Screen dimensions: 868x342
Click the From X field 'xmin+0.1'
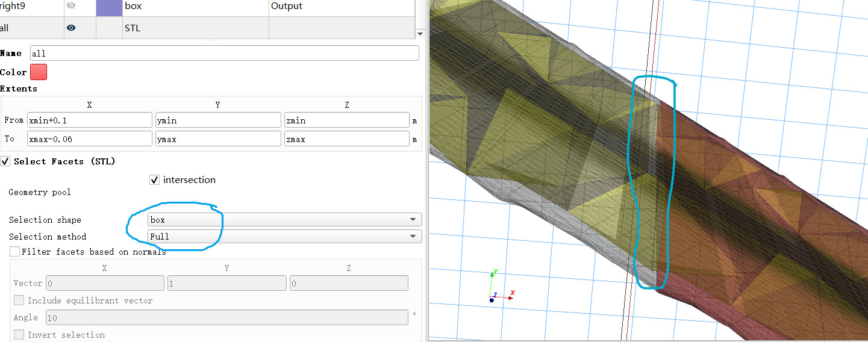(x=89, y=120)
